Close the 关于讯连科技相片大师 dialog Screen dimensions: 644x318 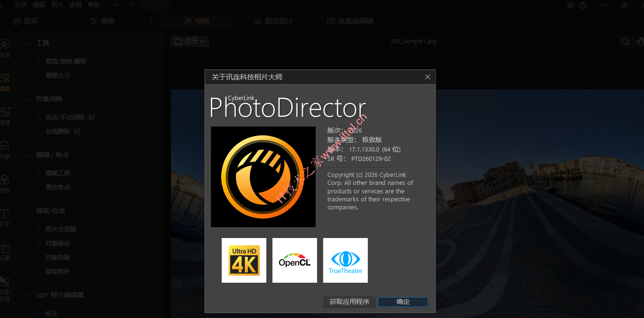(427, 77)
